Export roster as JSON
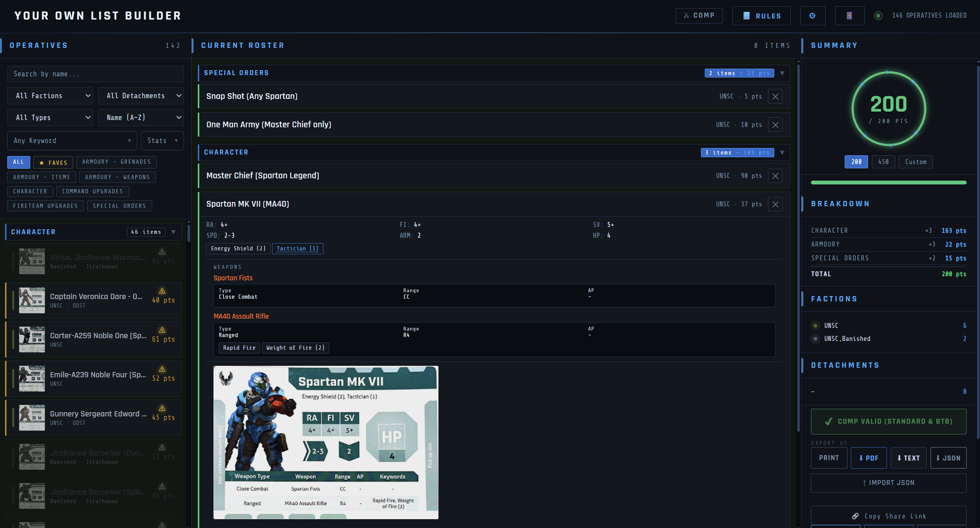Screen dimensions: 980x528 coord(948,458)
